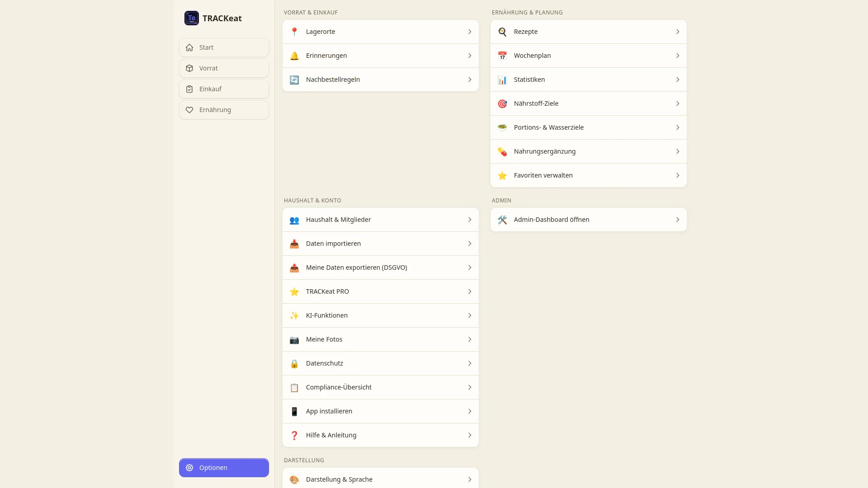Open the Ernährung section
The height and width of the screenshot is (488, 868).
tap(224, 110)
